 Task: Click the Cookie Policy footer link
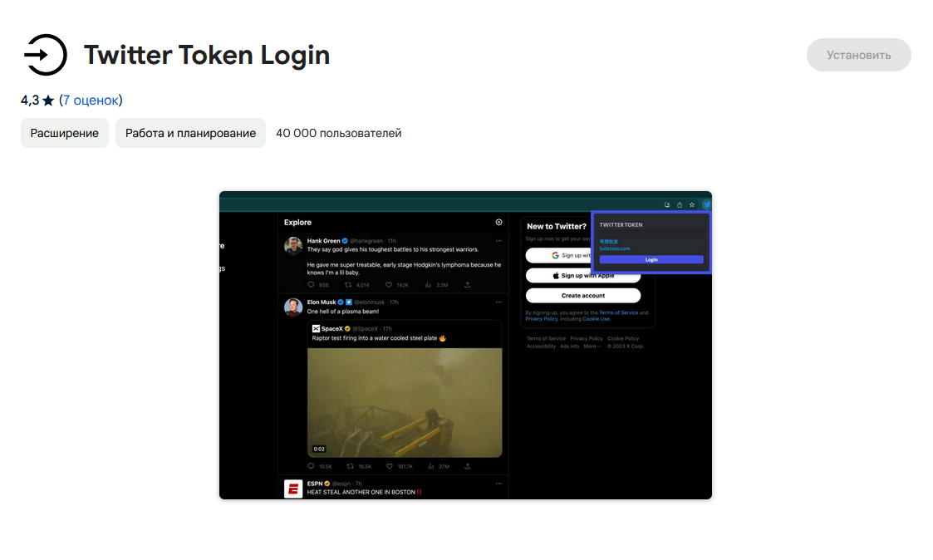623,339
